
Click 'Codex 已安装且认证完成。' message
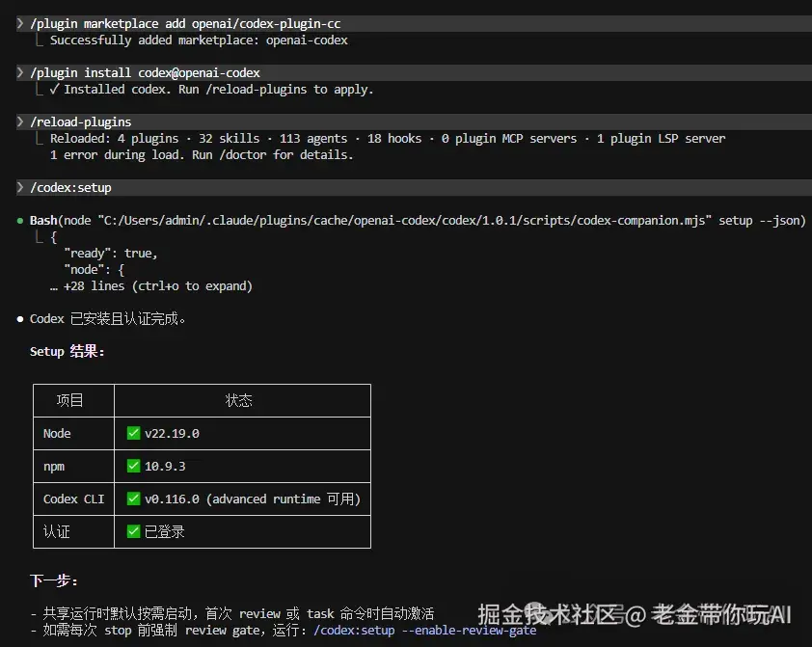tap(107, 319)
